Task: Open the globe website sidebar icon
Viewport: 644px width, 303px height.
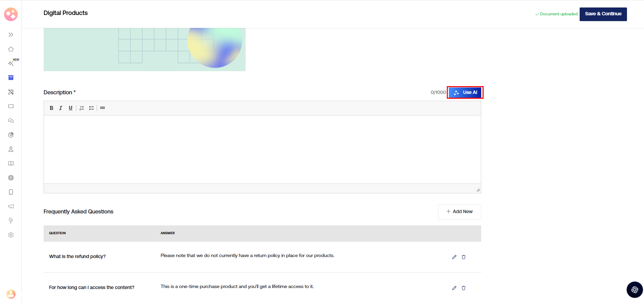Action: click(x=11, y=178)
